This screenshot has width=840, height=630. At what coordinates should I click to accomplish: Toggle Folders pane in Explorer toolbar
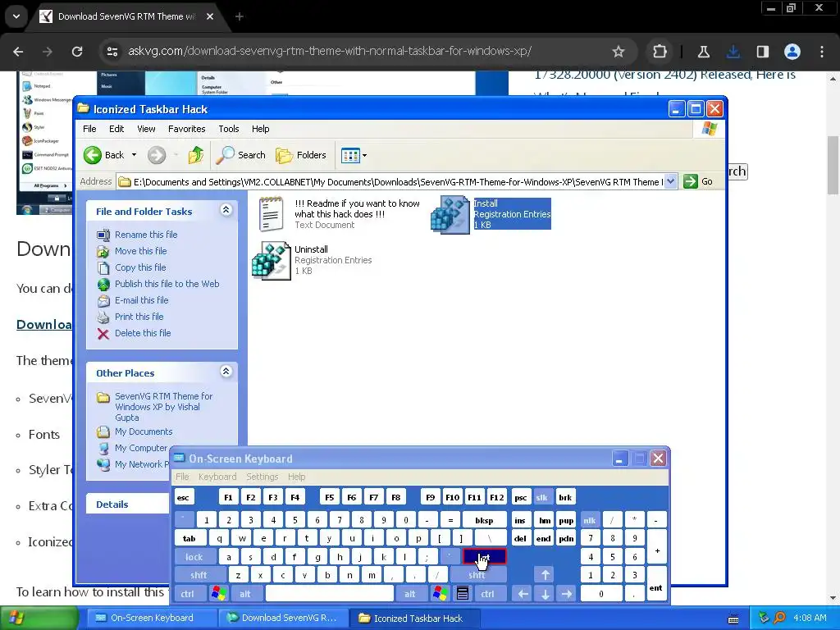pyautogui.click(x=300, y=155)
